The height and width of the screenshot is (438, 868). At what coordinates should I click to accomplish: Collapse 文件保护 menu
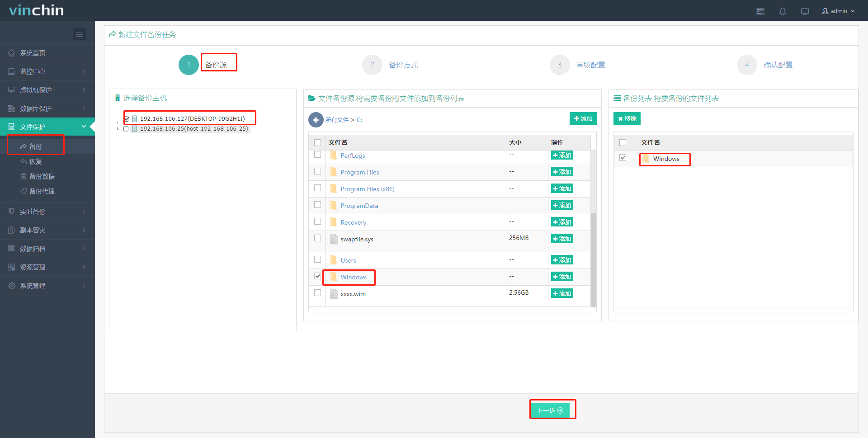point(47,127)
